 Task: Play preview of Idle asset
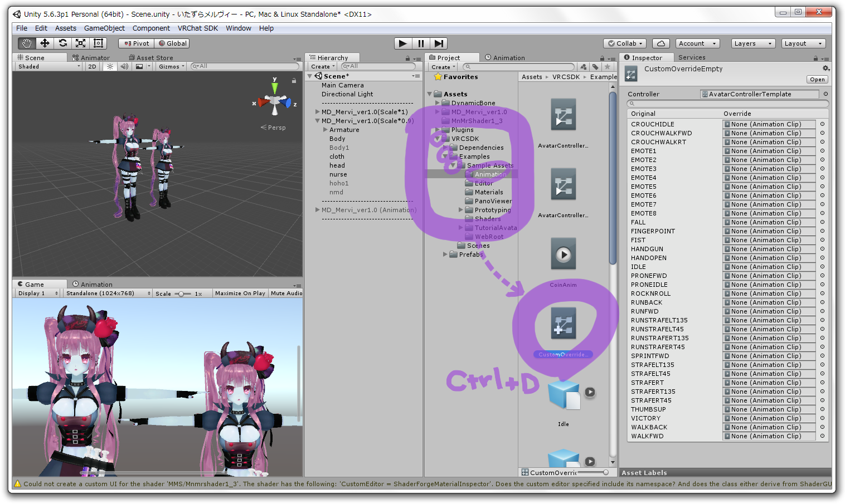coord(590,392)
